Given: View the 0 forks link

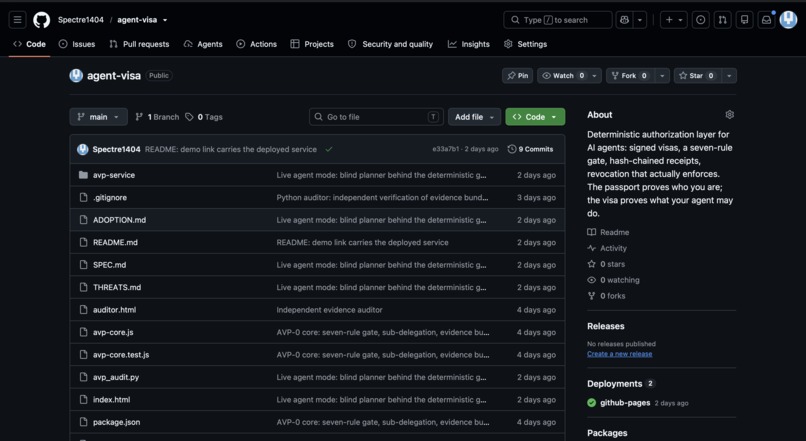Looking at the screenshot, I should (607, 296).
